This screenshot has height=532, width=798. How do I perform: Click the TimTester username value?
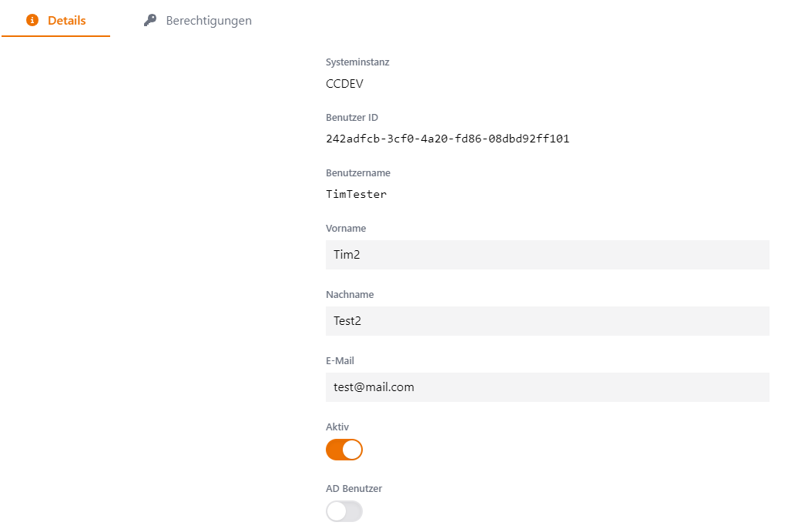coord(356,195)
